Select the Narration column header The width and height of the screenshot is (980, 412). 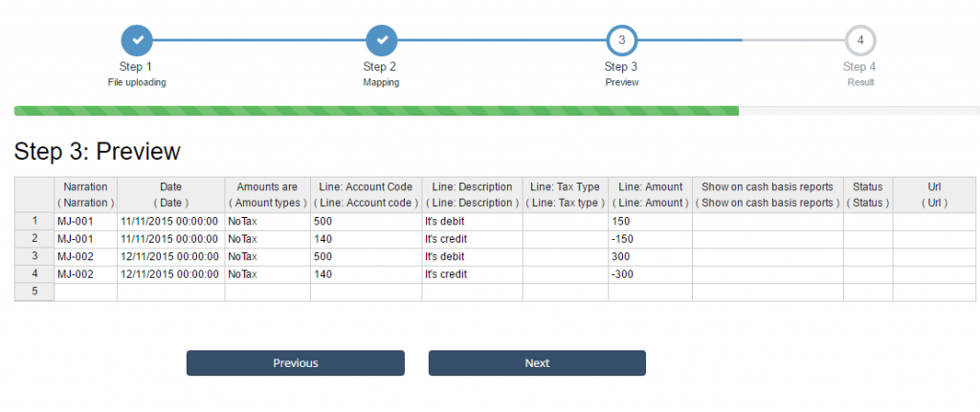(x=85, y=195)
